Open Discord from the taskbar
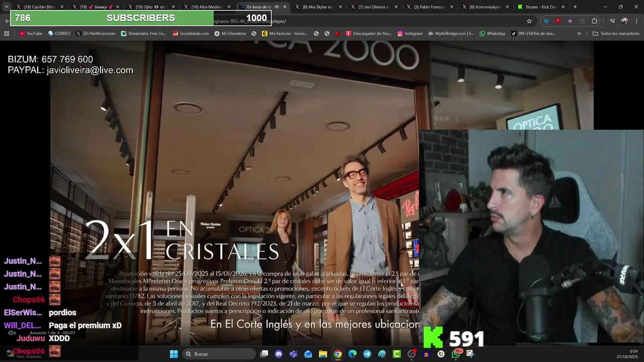Viewport: 644px width, 362px height. tap(279, 354)
